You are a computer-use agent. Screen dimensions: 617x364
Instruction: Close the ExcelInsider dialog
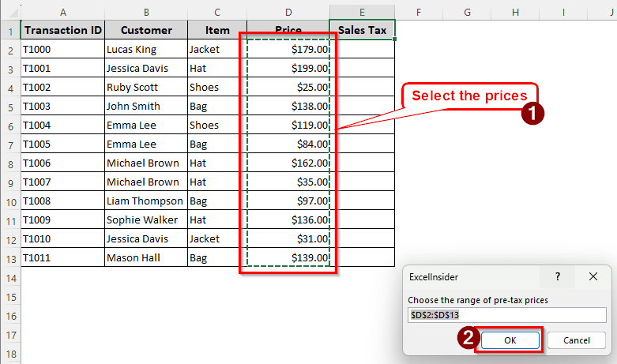pyautogui.click(x=593, y=276)
